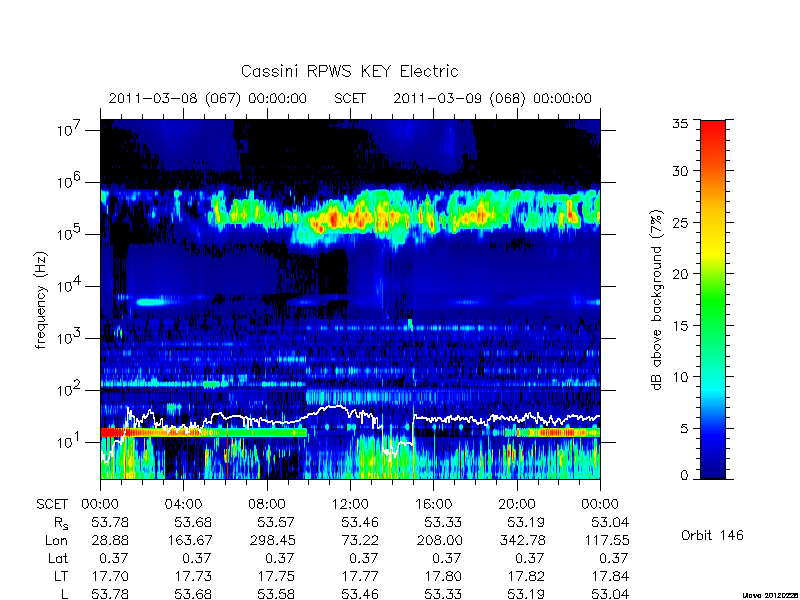
Task: Click the "12:00" time label
Action: pyautogui.click(x=350, y=504)
